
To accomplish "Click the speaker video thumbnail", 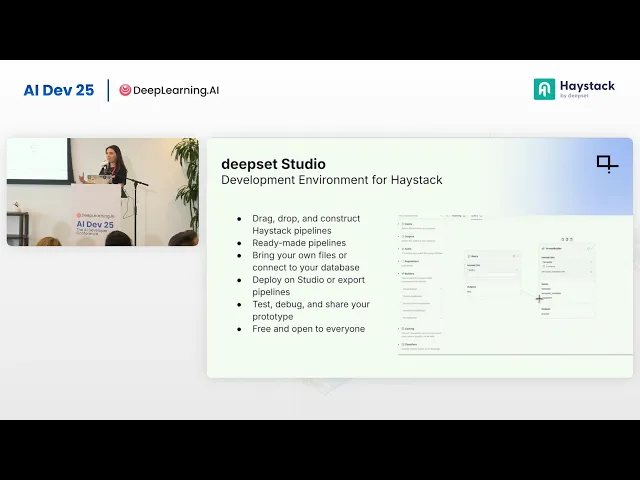I will (x=102, y=192).
